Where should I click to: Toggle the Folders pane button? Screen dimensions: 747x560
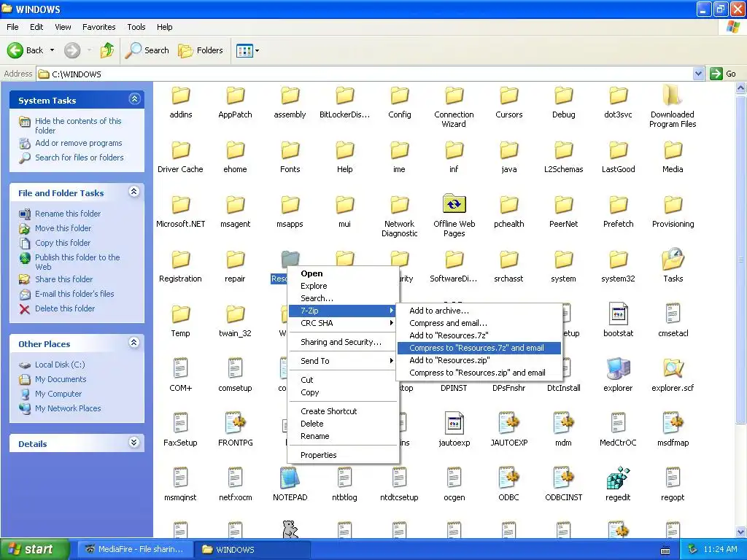pos(200,50)
